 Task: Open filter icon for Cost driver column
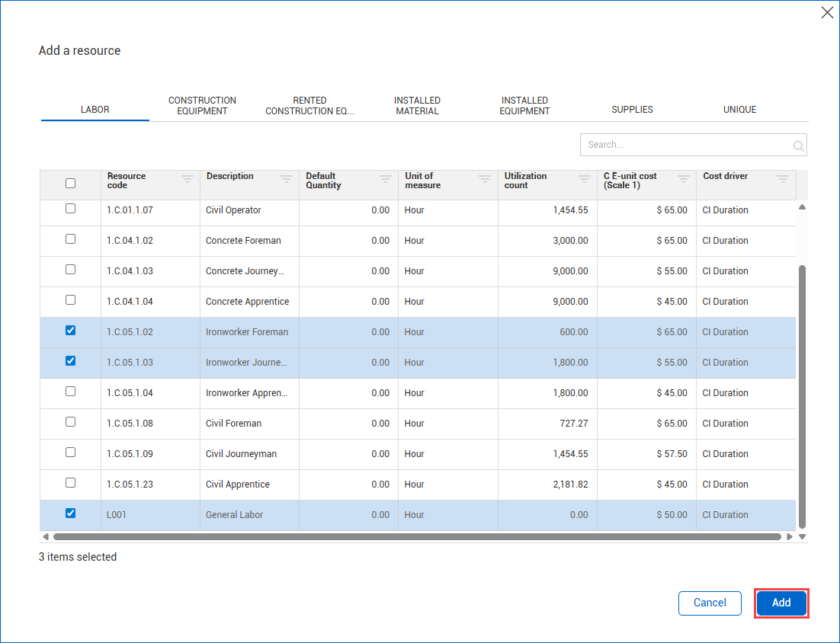[x=783, y=179]
